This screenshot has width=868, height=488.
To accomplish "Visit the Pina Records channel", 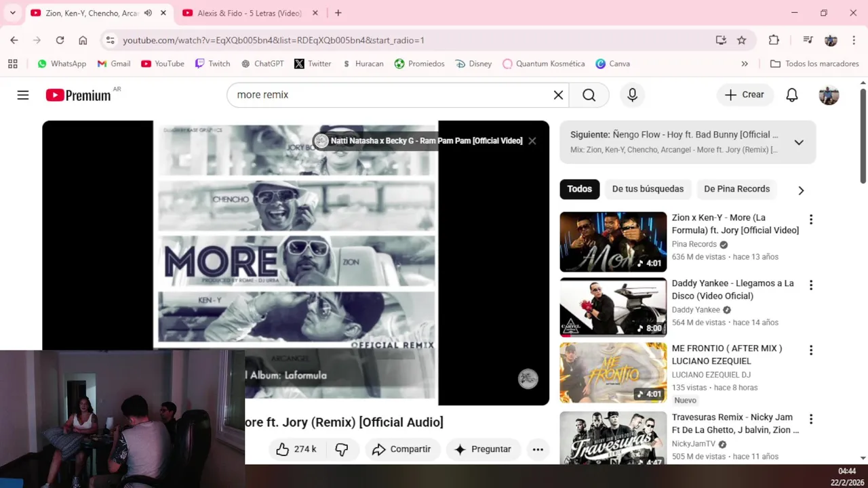I will pos(694,244).
